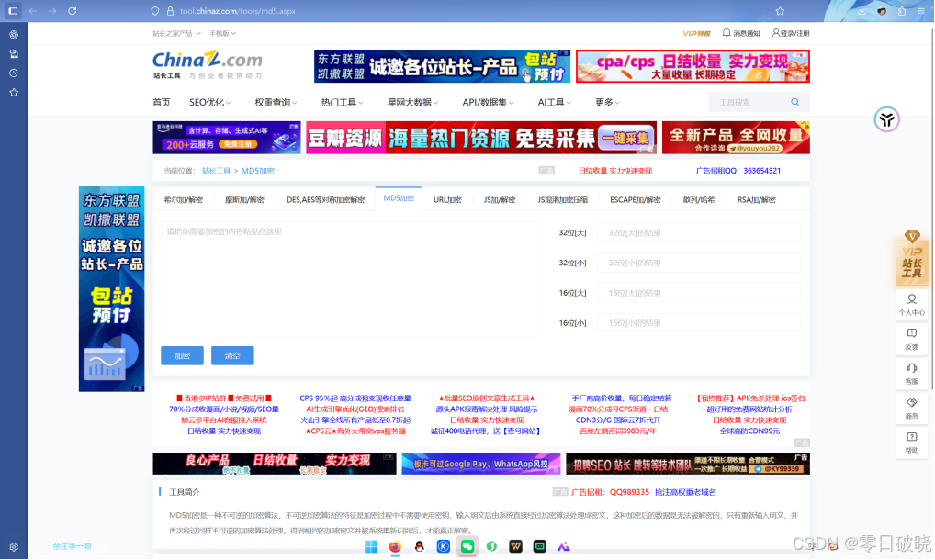Click the star favorites icon in the left sidebar
Viewport: 935px width, 560px height.
pyautogui.click(x=12, y=92)
